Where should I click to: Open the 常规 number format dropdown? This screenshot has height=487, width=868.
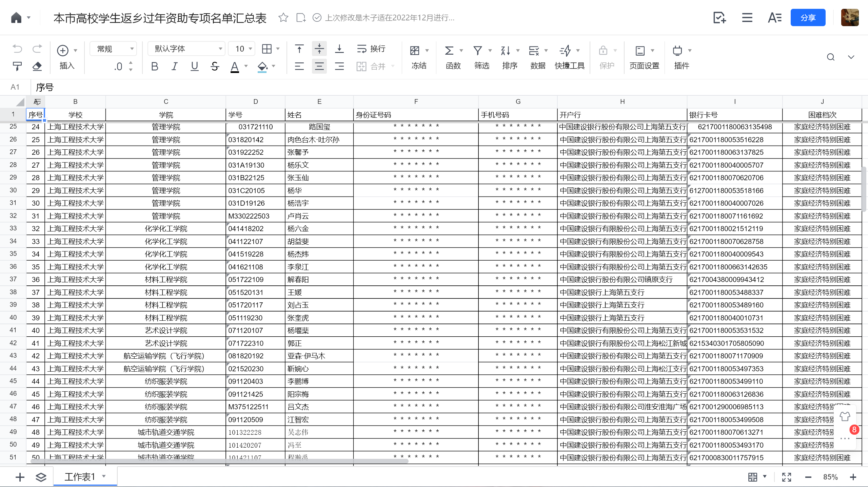tap(113, 49)
